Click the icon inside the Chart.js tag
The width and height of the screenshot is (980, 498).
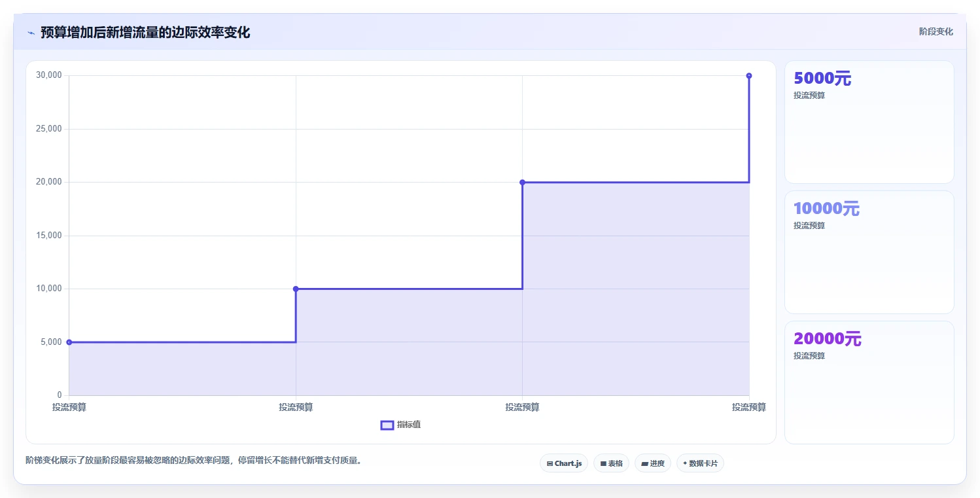pos(550,463)
